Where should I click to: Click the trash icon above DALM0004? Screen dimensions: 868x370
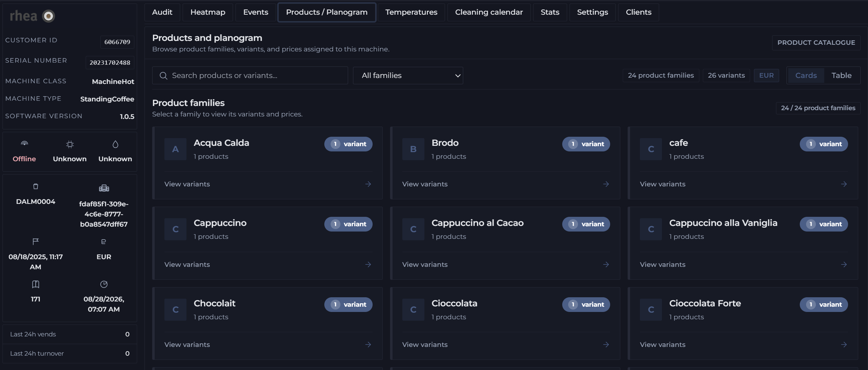coord(36,186)
